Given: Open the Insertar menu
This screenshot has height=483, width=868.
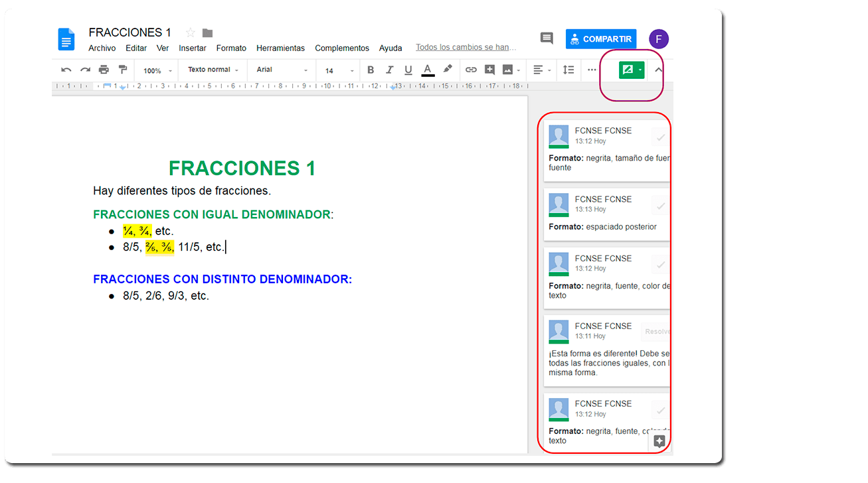Looking at the screenshot, I should [x=193, y=48].
